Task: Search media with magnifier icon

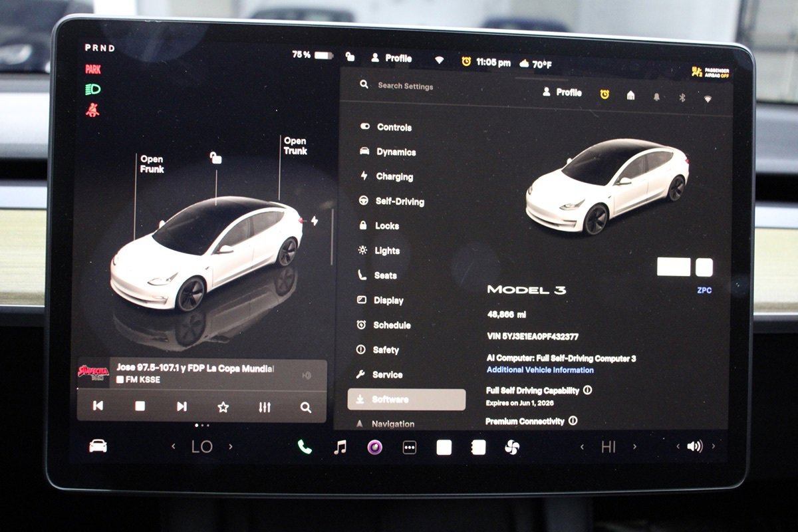Action: tap(306, 408)
